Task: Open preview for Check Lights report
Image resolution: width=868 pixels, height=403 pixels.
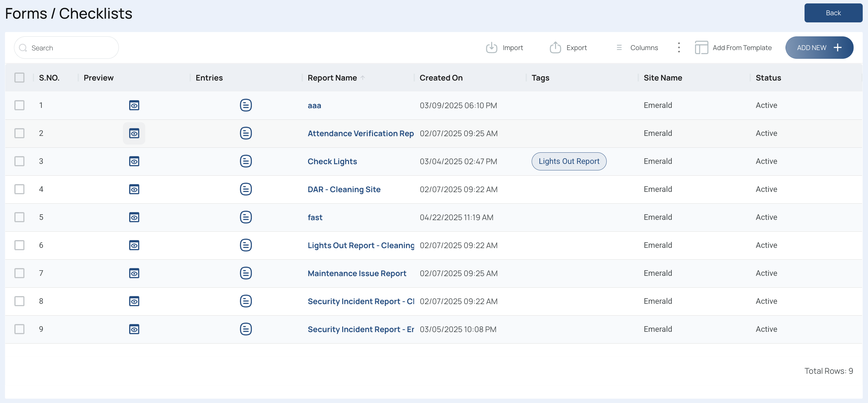Action: pos(134,161)
